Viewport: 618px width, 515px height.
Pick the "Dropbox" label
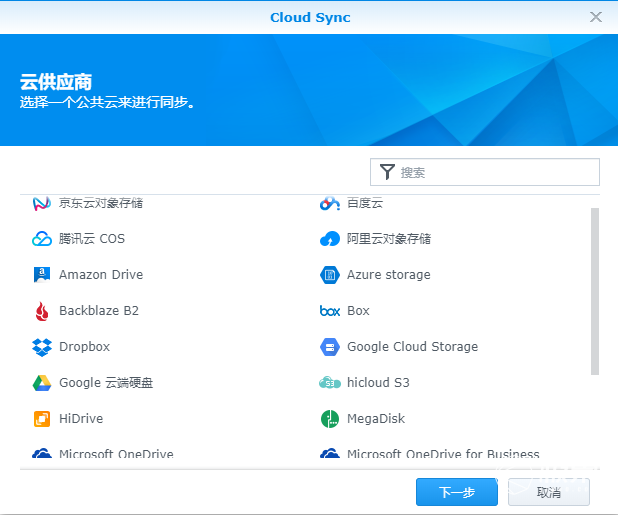84,347
